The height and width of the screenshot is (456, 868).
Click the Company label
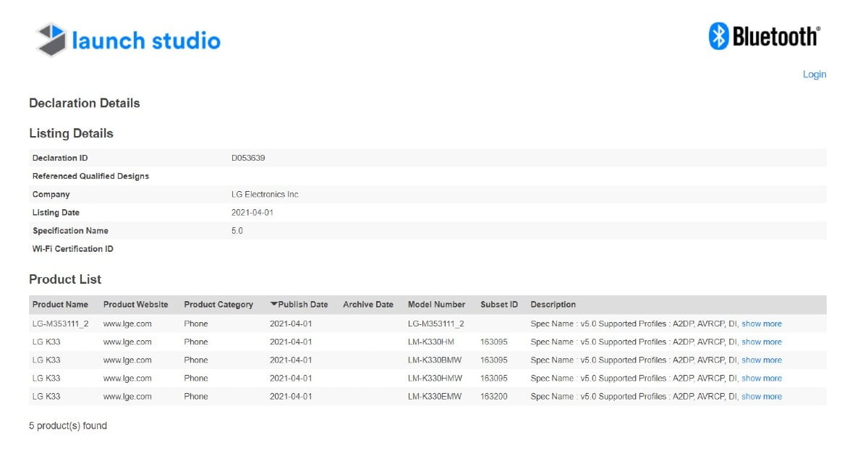coord(51,194)
